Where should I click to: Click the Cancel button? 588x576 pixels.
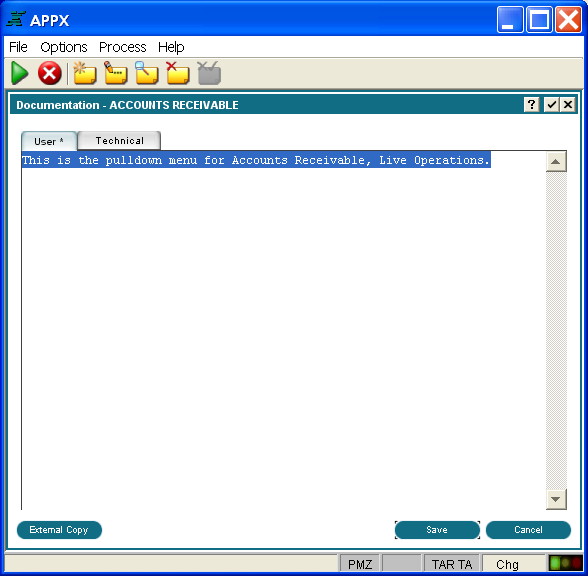528,530
